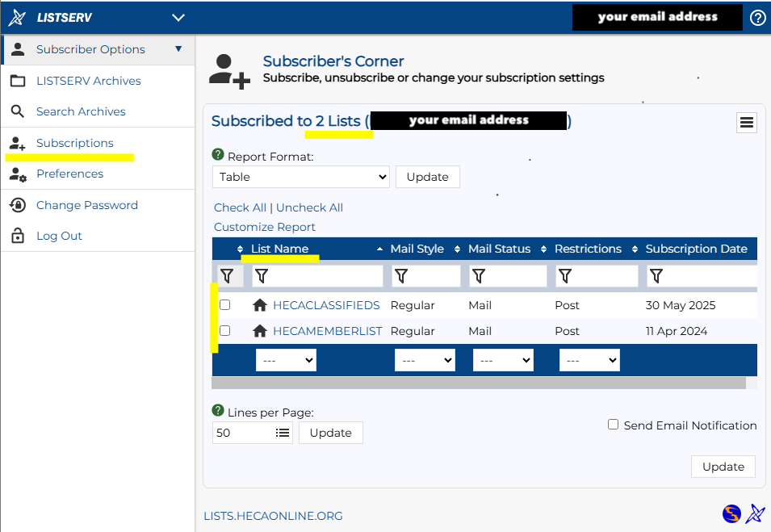Collapse the Subscriber Options triangle
The image size is (771, 532).
point(178,48)
